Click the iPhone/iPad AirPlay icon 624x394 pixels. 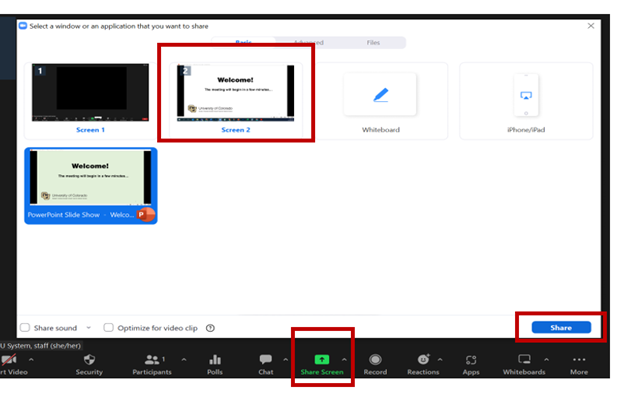coord(526,96)
